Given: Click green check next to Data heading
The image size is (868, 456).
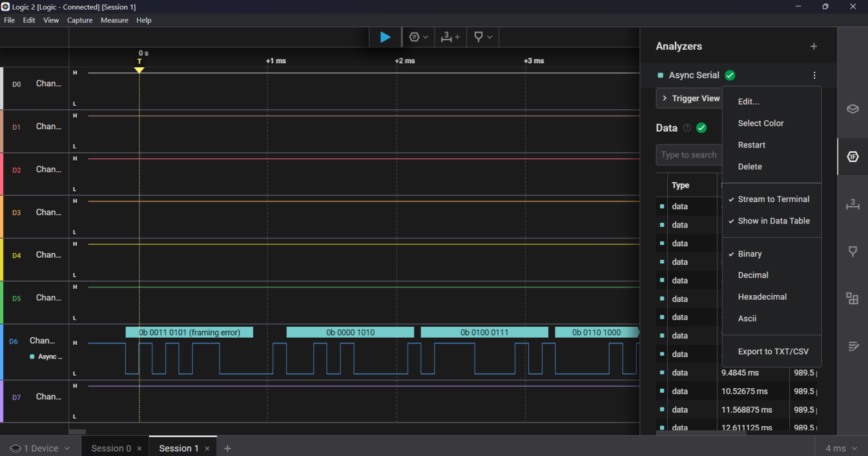Looking at the screenshot, I should click(x=701, y=128).
